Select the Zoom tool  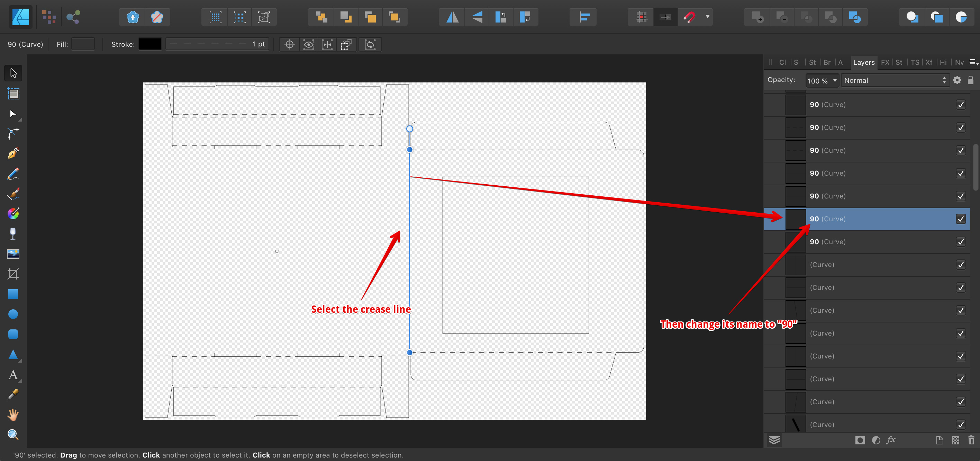point(13,434)
